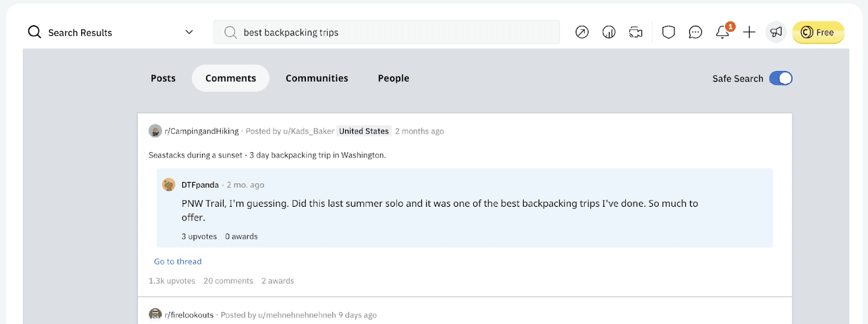Click the plus create post icon
Image resolution: width=868 pixels, height=324 pixels.
(749, 32)
